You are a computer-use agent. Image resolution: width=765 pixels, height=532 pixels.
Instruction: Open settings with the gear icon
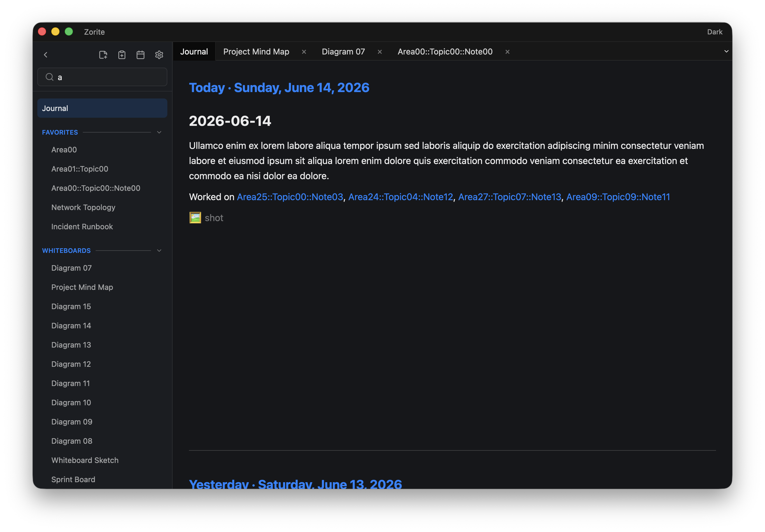(x=159, y=54)
